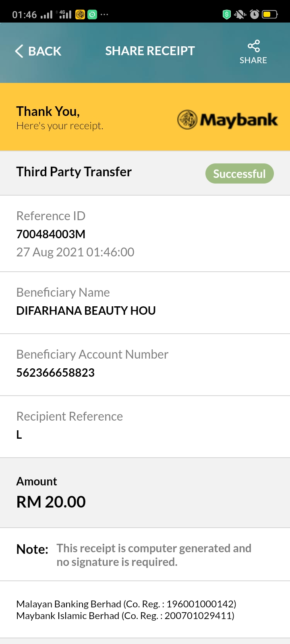The image size is (290, 644).
Task: Tap the battery indicator icon
Action: pyautogui.click(x=269, y=14)
